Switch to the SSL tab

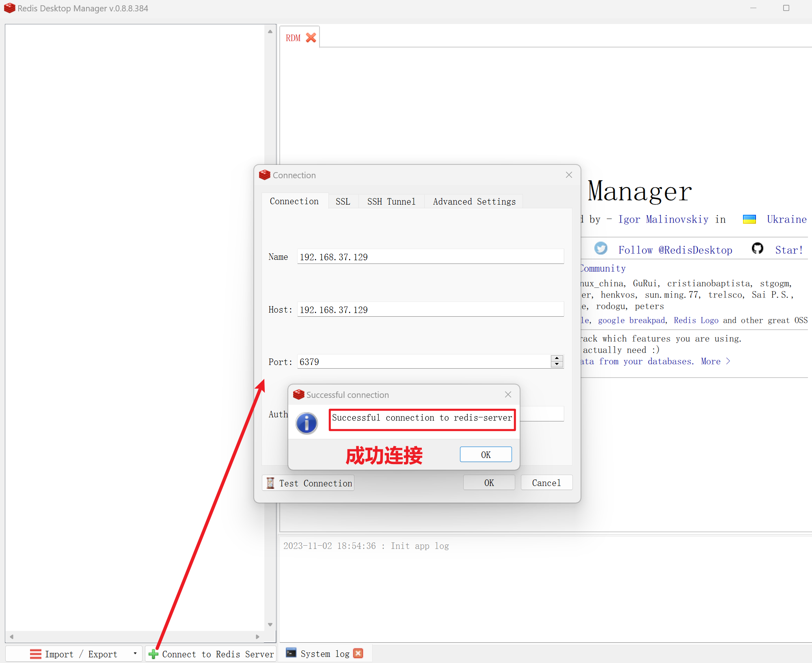click(x=343, y=201)
